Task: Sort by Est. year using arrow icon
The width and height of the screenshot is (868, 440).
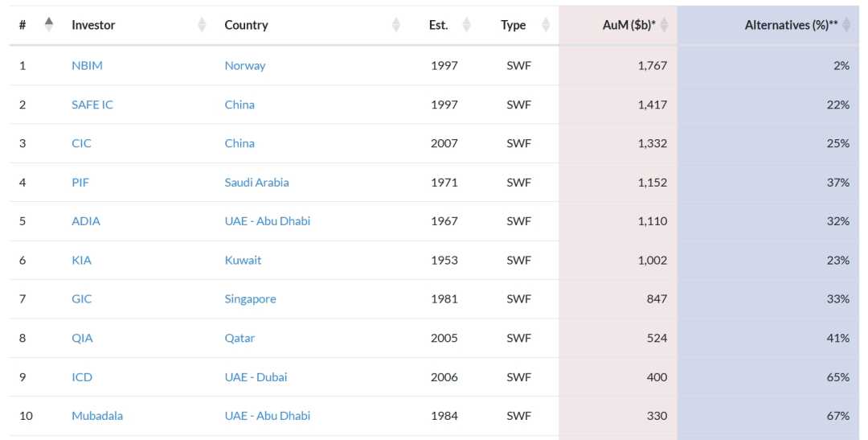Action: point(467,25)
